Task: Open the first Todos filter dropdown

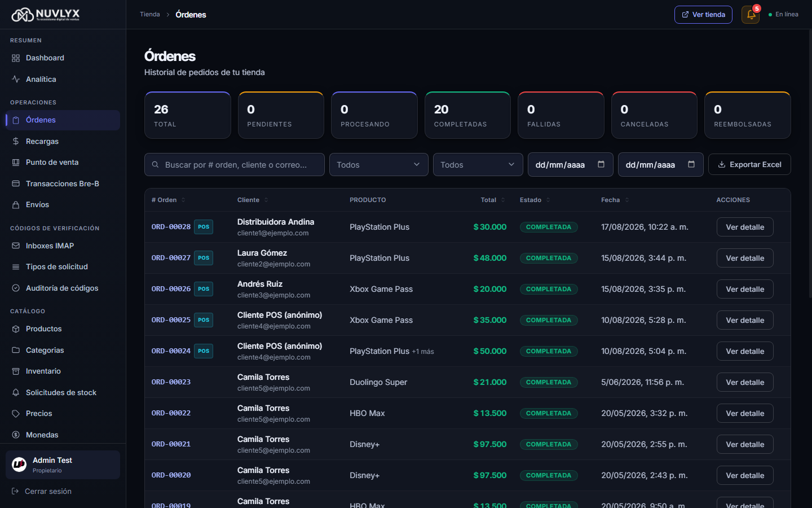Action: click(379, 165)
